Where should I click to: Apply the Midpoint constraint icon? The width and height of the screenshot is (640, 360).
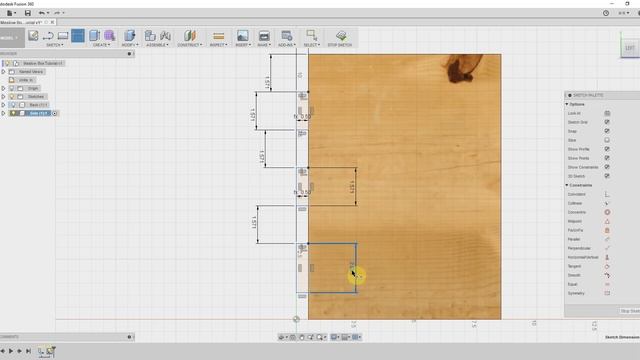coord(607,221)
